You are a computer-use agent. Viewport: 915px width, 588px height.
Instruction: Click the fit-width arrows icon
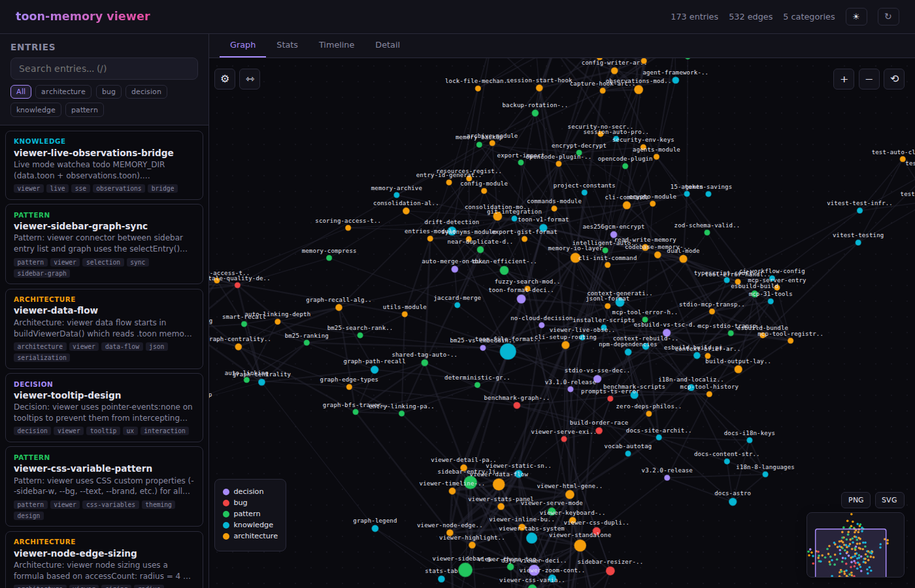tap(250, 79)
